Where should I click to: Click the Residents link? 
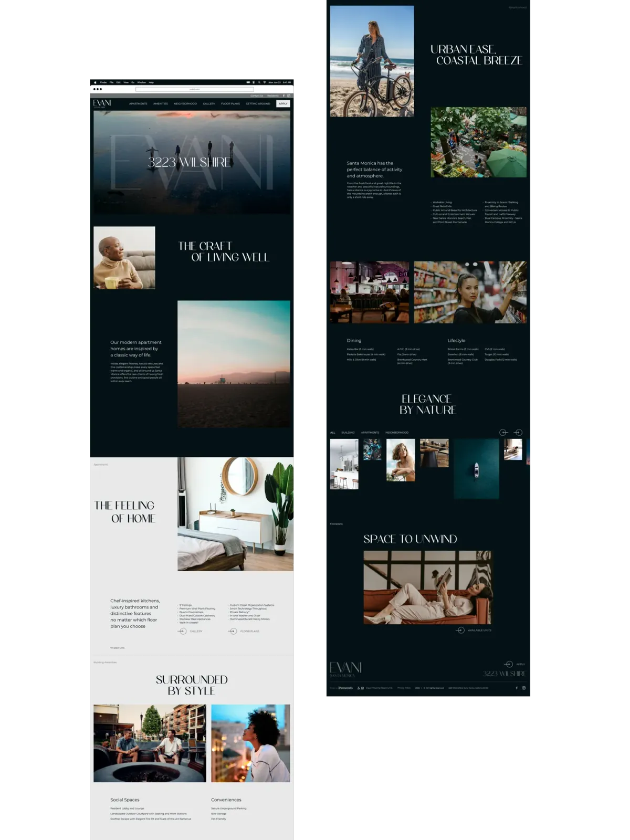[273, 96]
